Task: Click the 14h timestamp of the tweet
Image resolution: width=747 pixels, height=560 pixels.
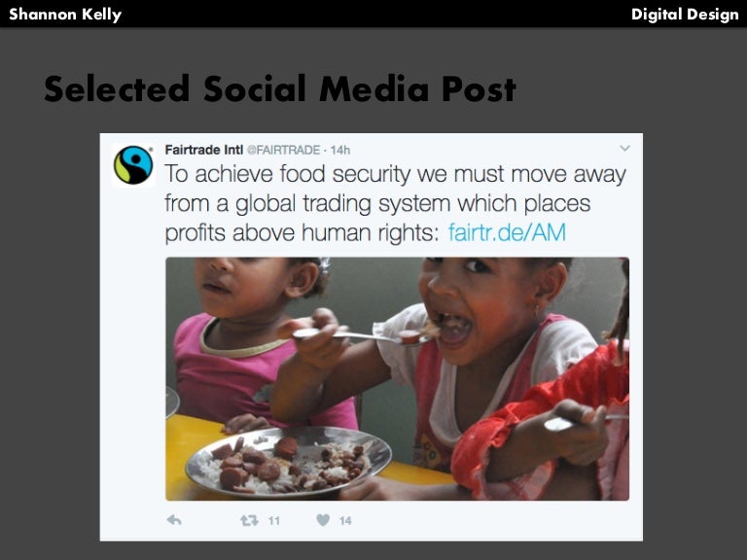Action: tap(340, 150)
